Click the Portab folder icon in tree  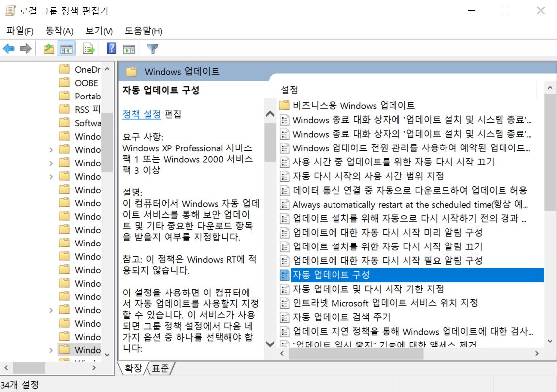[x=64, y=96]
